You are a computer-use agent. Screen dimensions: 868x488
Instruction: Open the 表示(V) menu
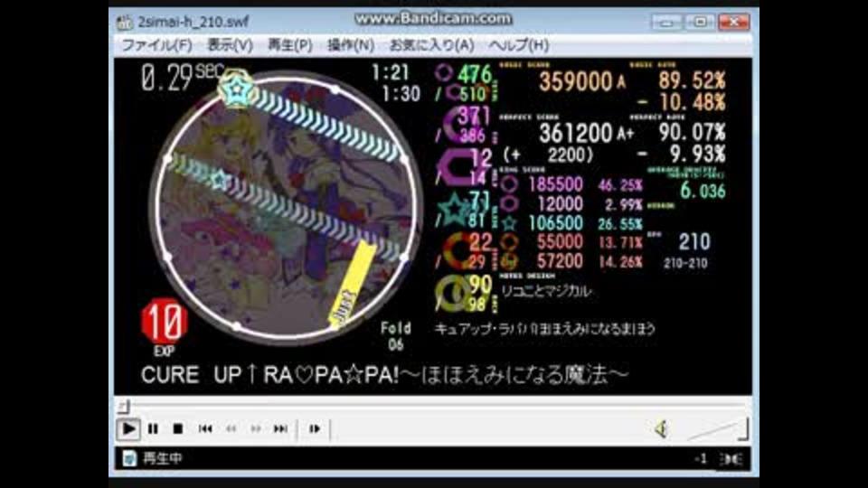[230, 45]
